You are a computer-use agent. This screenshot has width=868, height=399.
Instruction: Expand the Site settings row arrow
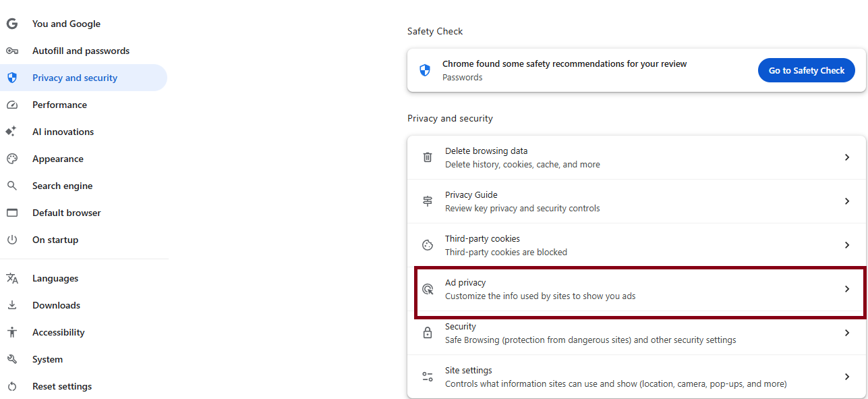tap(847, 377)
